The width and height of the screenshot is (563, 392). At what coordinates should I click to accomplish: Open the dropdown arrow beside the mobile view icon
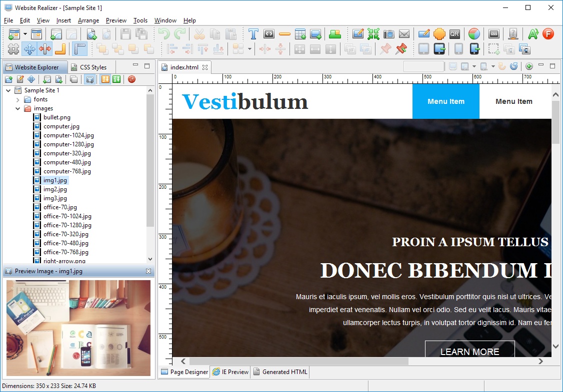tap(493, 66)
